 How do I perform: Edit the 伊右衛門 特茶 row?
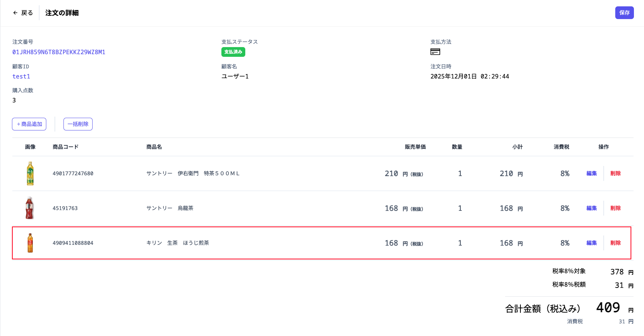click(x=591, y=173)
